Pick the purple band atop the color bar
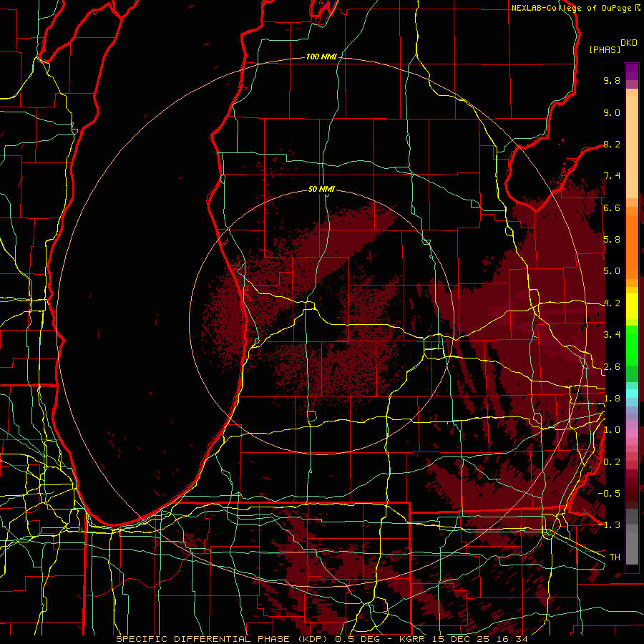This screenshot has width=644, height=644. [x=632, y=72]
